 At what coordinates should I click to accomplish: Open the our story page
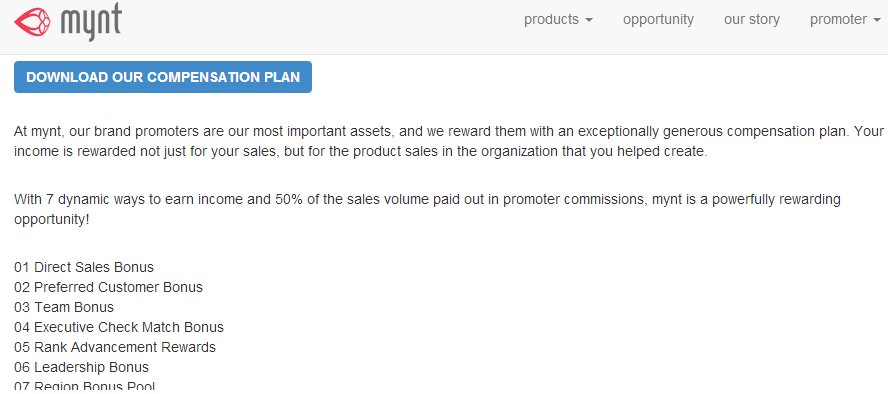click(752, 20)
